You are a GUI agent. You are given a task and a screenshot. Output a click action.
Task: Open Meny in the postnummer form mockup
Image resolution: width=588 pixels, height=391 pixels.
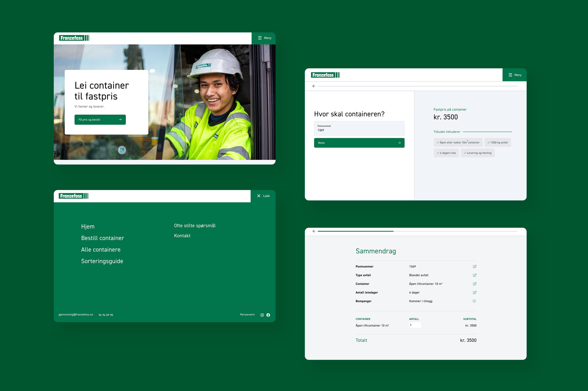click(x=514, y=75)
